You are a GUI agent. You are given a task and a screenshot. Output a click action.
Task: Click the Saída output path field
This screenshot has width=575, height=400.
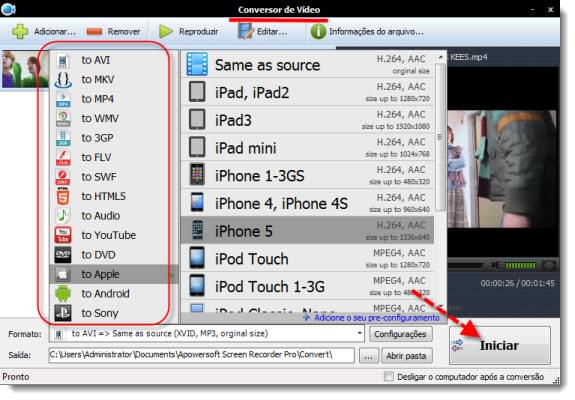pos(201,355)
